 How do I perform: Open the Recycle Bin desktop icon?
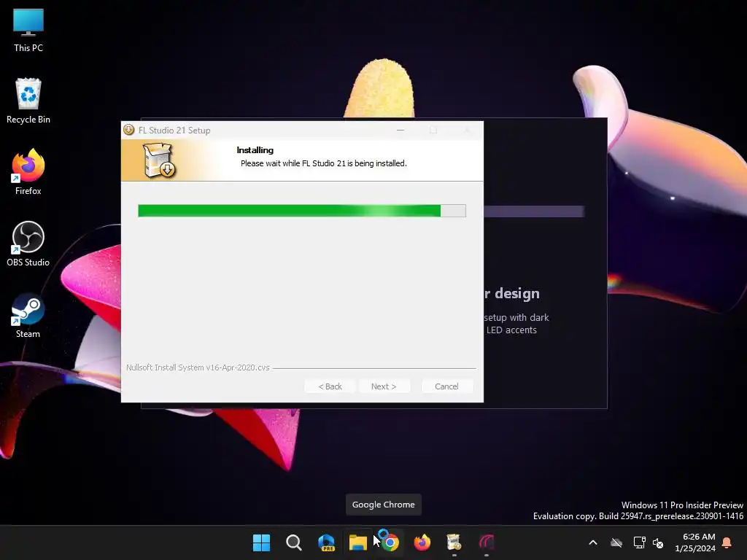click(x=28, y=101)
